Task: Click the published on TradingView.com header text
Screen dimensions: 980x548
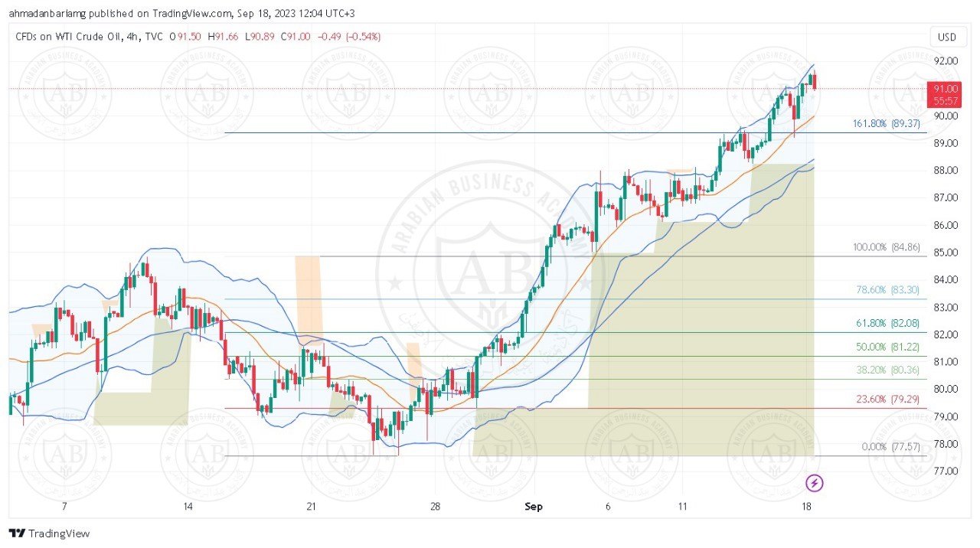Action: 162,13
